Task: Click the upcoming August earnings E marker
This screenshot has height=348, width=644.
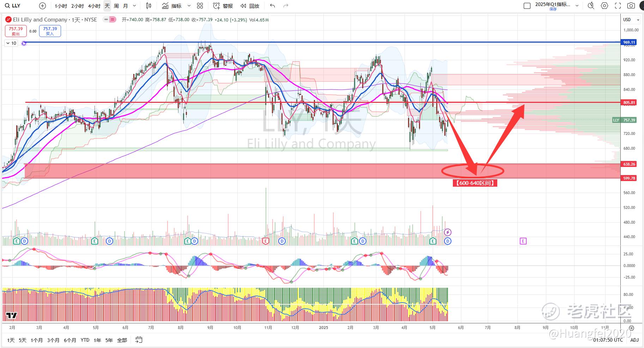Action: pos(523,241)
